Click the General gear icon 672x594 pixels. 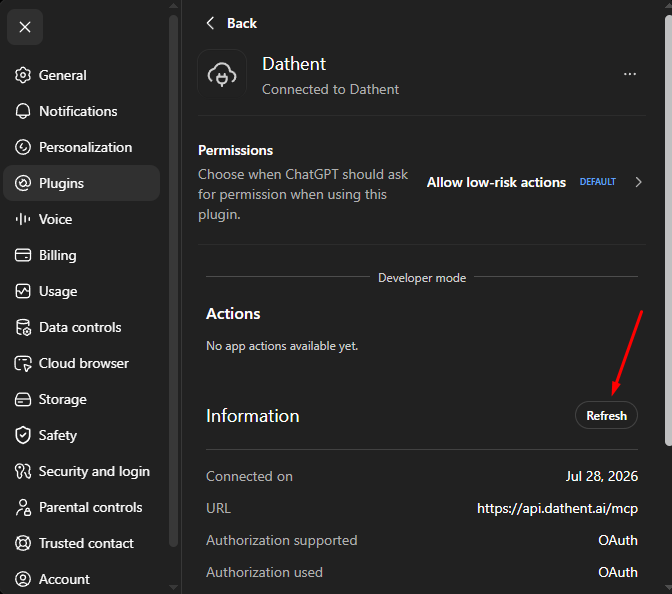(x=23, y=75)
